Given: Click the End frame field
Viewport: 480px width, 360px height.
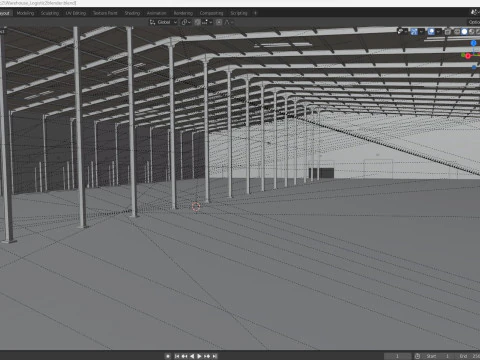Looking at the screenshot, I should click(468, 356).
